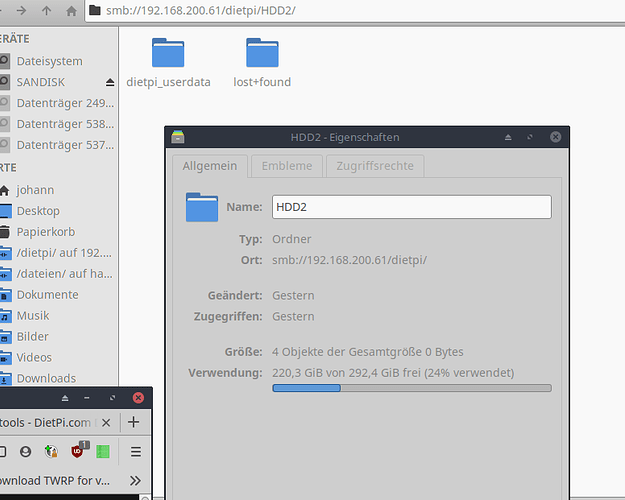Open Datenträger 537 volume
The width and height of the screenshot is (625, 500).
pos(58,145)
